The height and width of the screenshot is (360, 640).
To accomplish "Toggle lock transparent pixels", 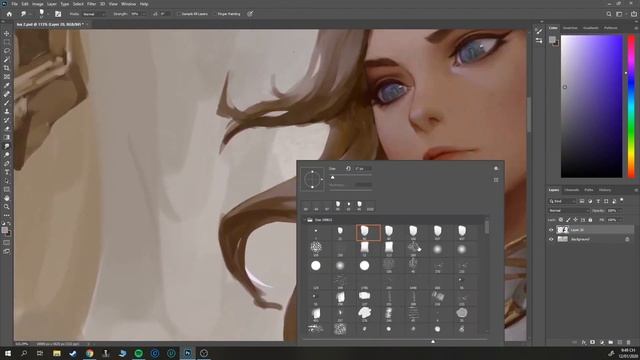I will [x=561, y=220].
